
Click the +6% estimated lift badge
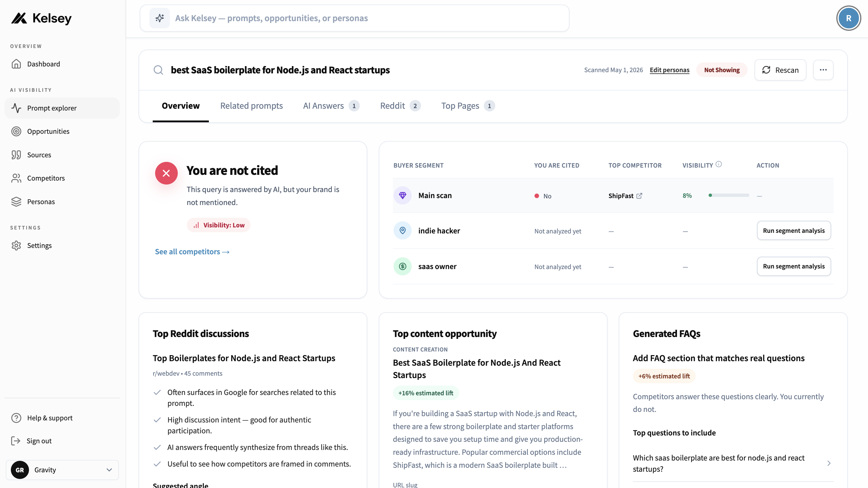[664, 376]
